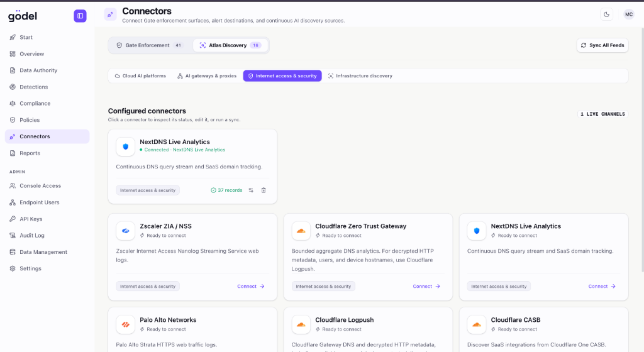This screenshot has width=644, height=352.
Task: Go to Overview in sidebar
Action: pyautogui.click(x=47, y=54)
